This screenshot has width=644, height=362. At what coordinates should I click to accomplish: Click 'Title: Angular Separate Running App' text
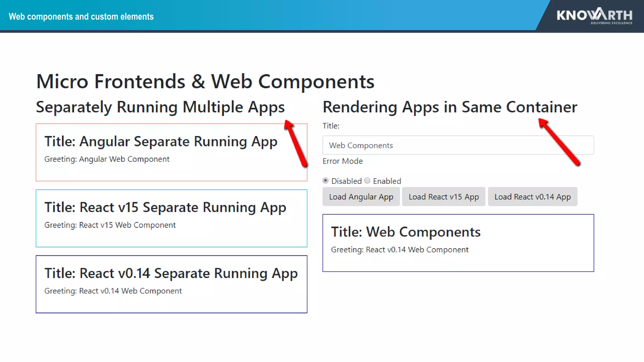161,141
